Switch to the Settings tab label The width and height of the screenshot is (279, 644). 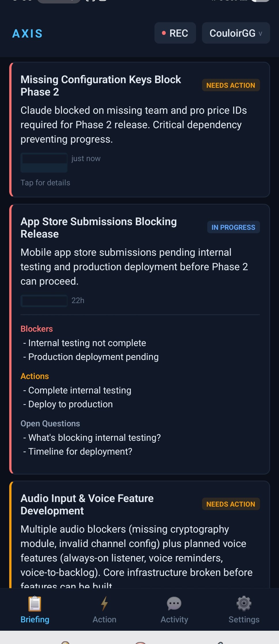tap(244, 619)
